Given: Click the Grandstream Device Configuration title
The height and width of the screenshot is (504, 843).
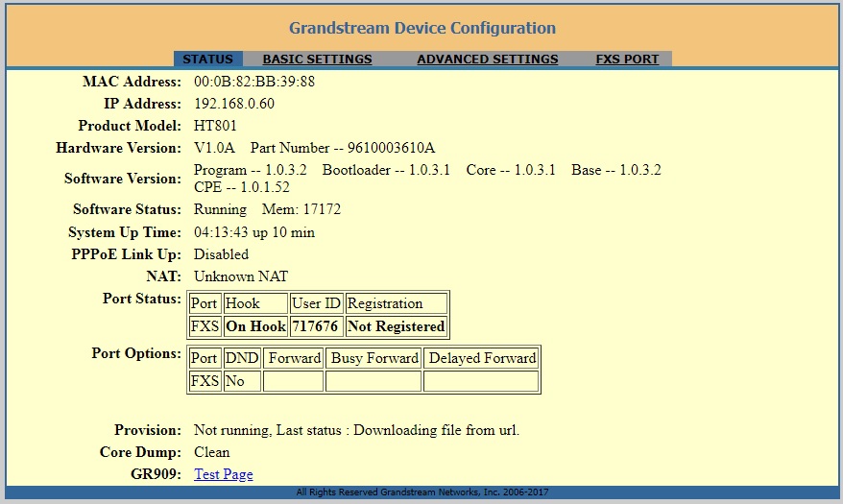Looking at the screenshot, I should click(422, 28).
